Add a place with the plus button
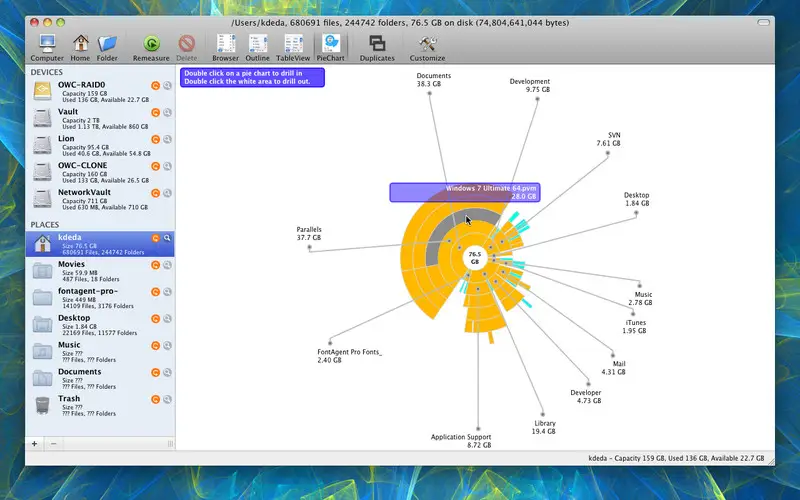Screen dimensions: 800x500 point(34,443)
